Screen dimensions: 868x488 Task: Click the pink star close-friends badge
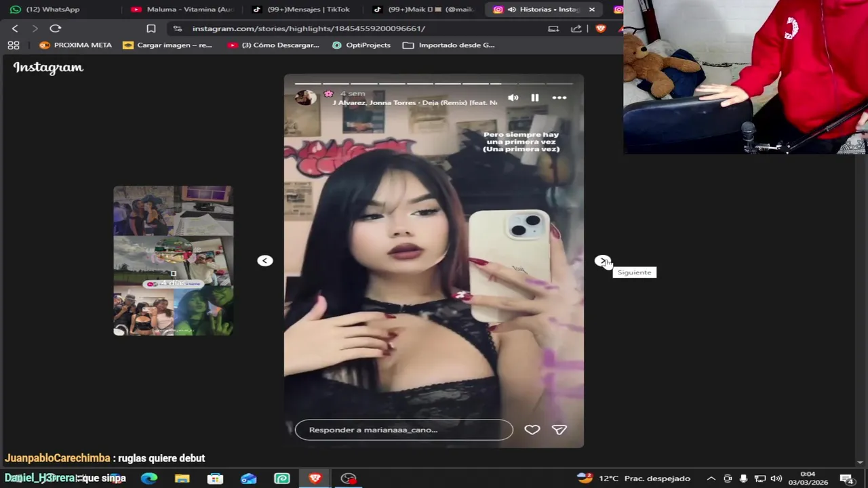click(x=328, y=94)
